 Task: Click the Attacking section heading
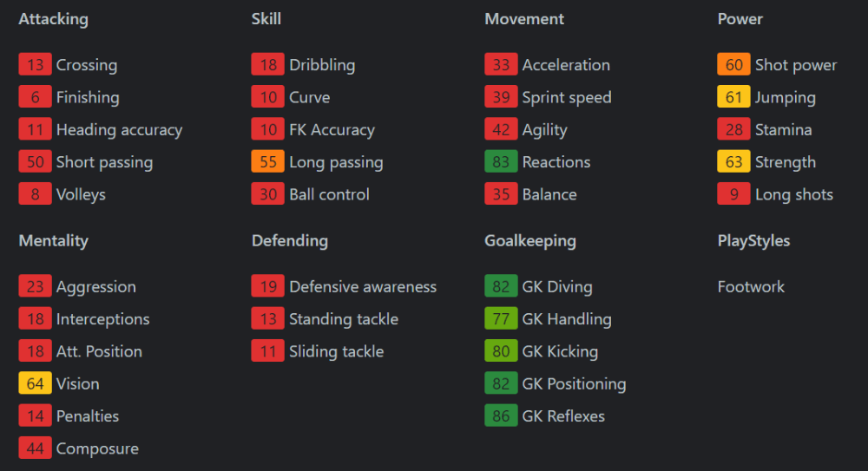(x=53, y=19)
